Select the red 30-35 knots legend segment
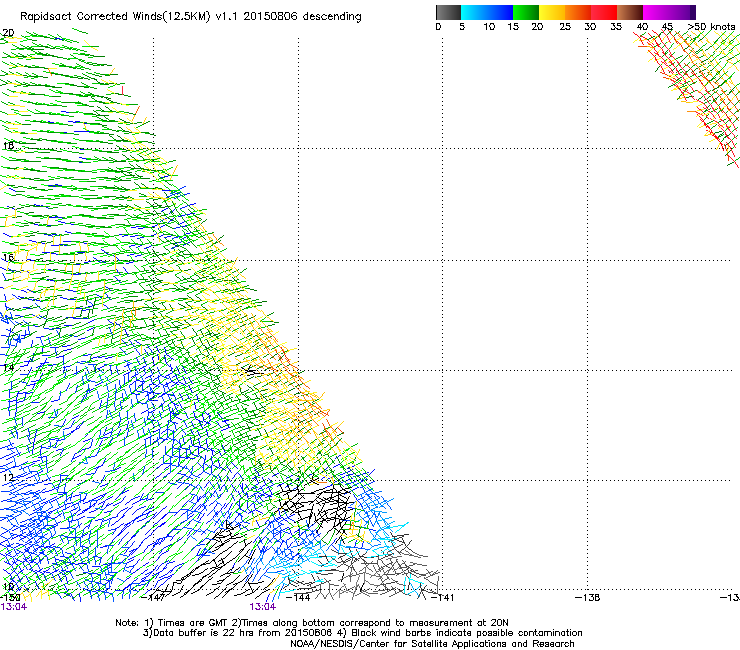 604,12
